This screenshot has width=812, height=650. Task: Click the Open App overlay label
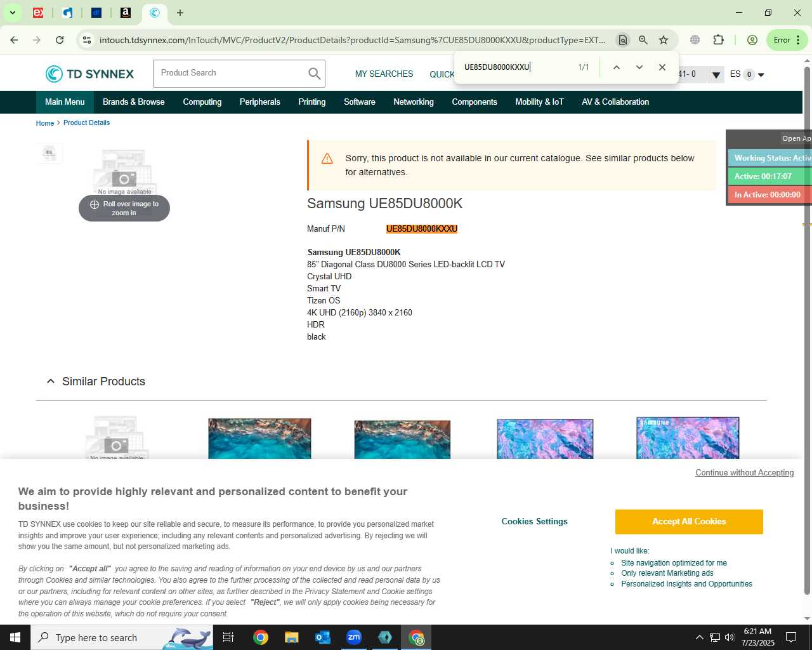point(796,139)
